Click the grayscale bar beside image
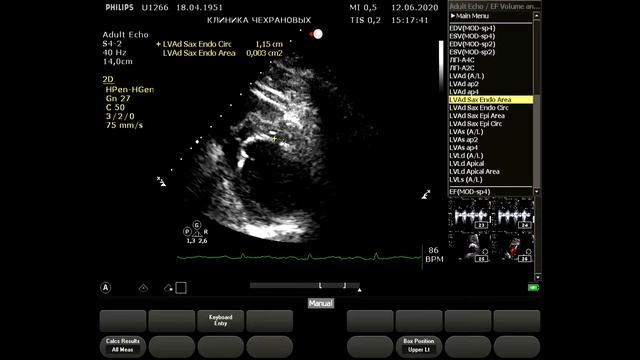 441,67
